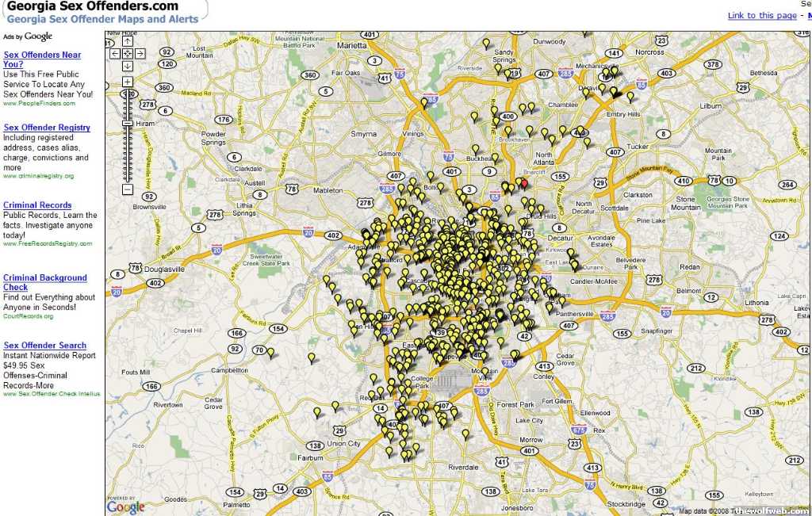Click the 'Forest Park' label on the map

(x=515, y=405)
